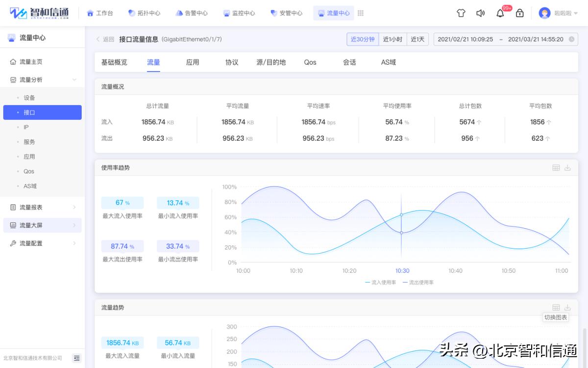This screenshot has width=588, height=368.
Task: Click 切换图表 to switch chart type
Action: 555,317
